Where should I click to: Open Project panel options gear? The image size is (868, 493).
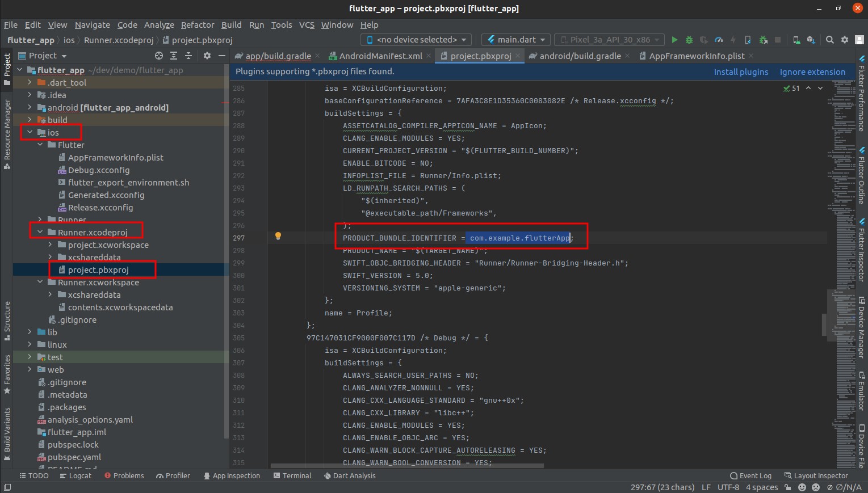click(207, 56)
